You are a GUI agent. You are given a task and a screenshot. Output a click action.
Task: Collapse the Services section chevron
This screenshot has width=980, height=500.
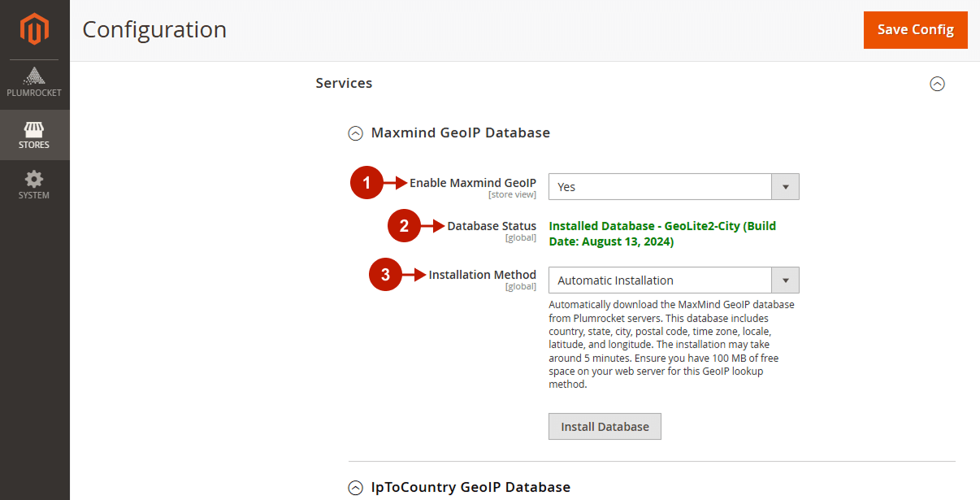click(937, 84)
